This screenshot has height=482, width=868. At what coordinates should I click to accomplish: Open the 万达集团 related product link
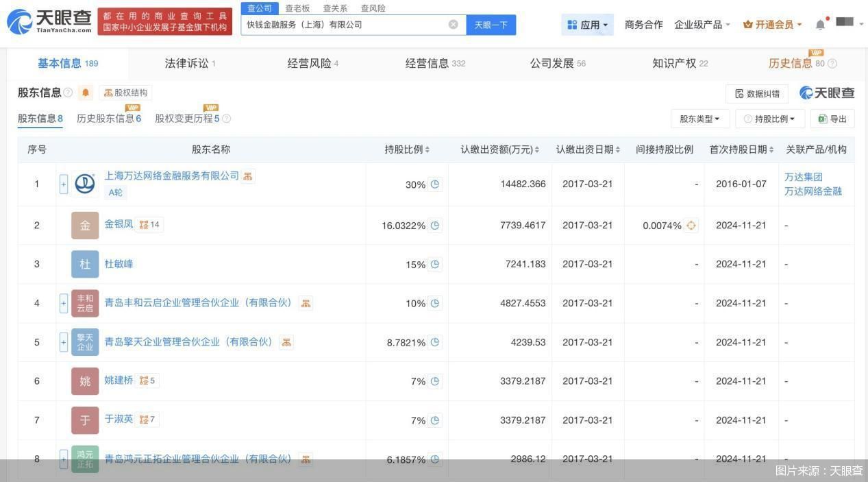click(803, 177)
